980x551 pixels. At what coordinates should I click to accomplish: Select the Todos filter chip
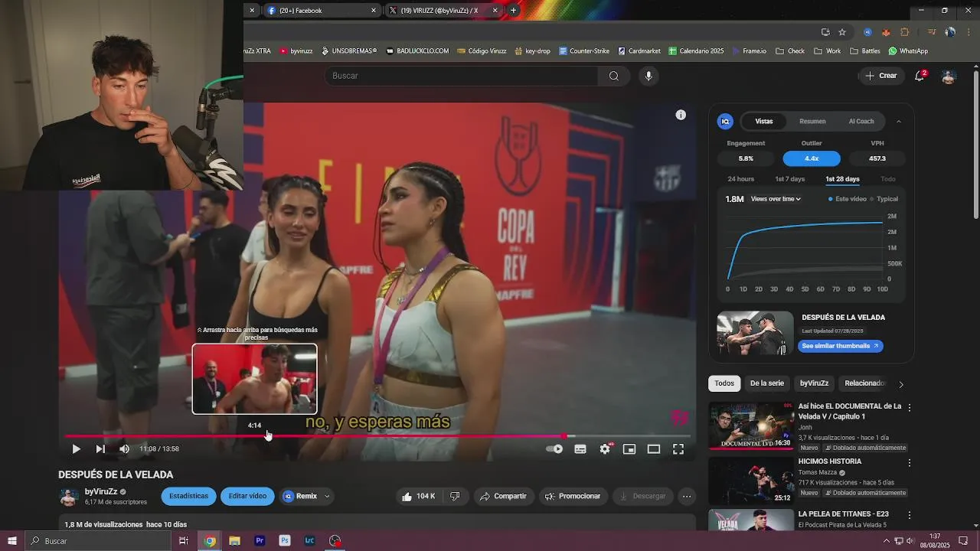[x=724, y=383]
